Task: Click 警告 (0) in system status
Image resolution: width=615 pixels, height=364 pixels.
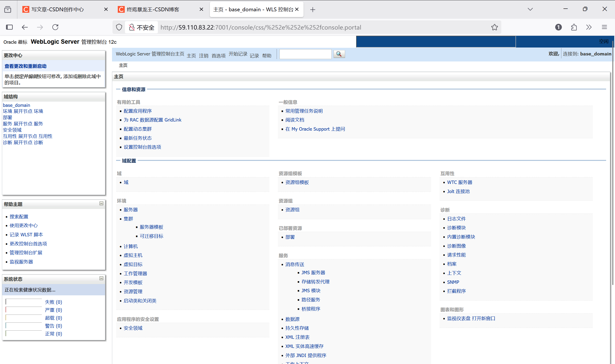Action: pos(54,326)
